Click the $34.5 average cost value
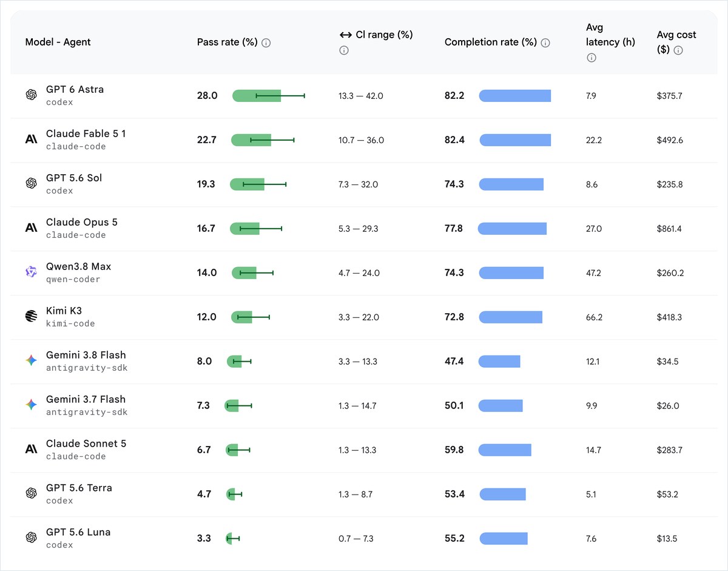The image size is (728, 571). pos(668,362)
